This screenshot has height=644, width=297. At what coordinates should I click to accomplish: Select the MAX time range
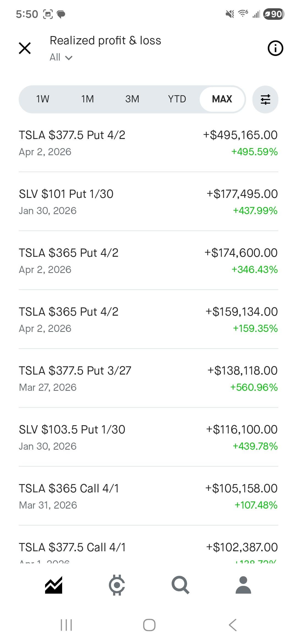pyautogui.click(x=222, y=99)
